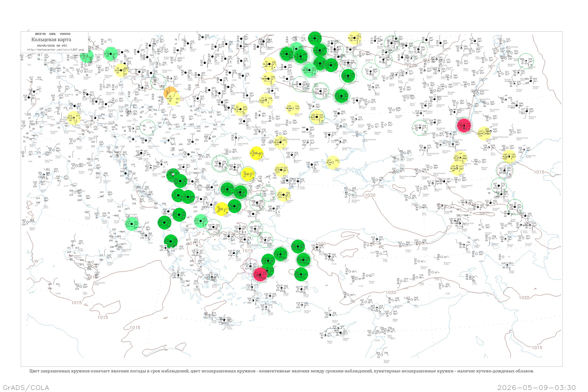This screenshot has height=392, width=588.
Task: Click the "Боковская" station label
Action: [x=441, y=128]
